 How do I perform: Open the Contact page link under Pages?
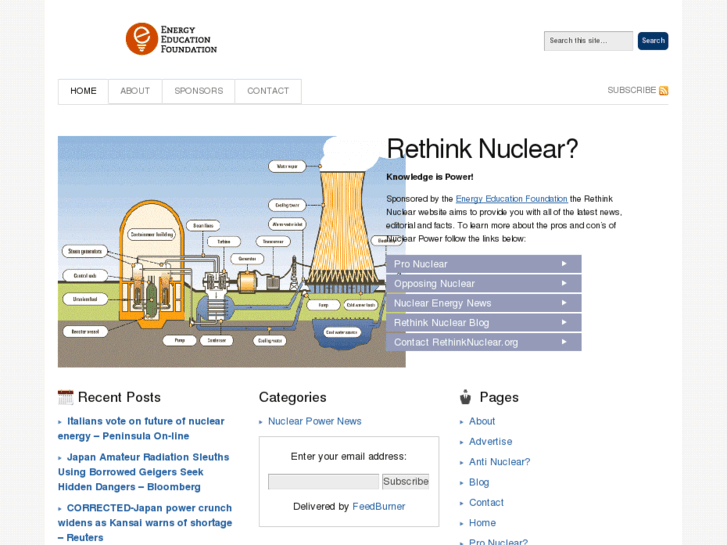(x=486, y=503)
